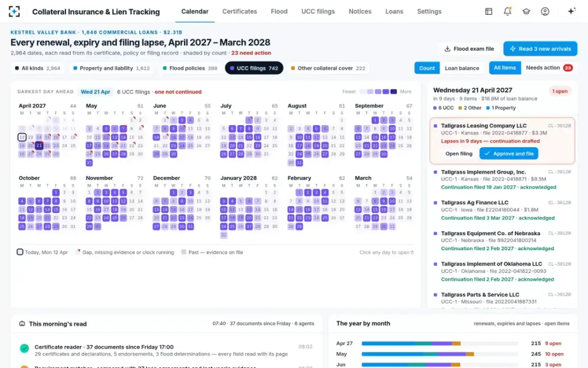Click the January 2028 month heading
Viewport: 588px width, 368px height.
tap(238, 178)
